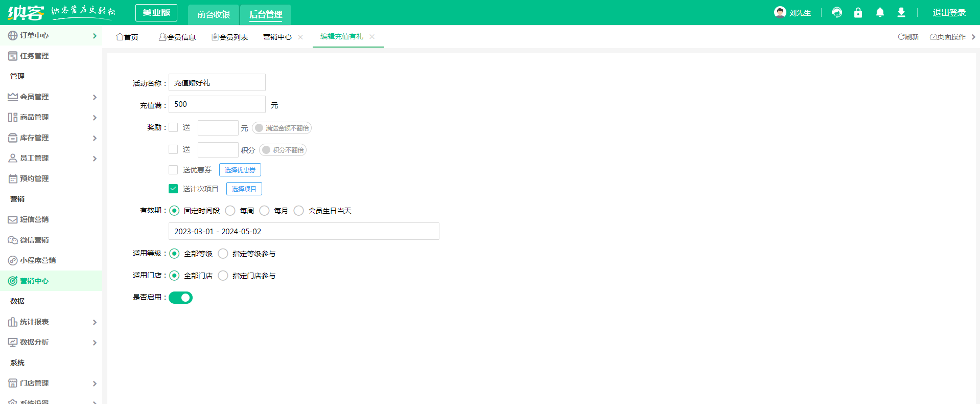Open 微信营销 in the sidebar
This screenshot has height=404, width=980.
pyautogui.click(x=34, y=240)
